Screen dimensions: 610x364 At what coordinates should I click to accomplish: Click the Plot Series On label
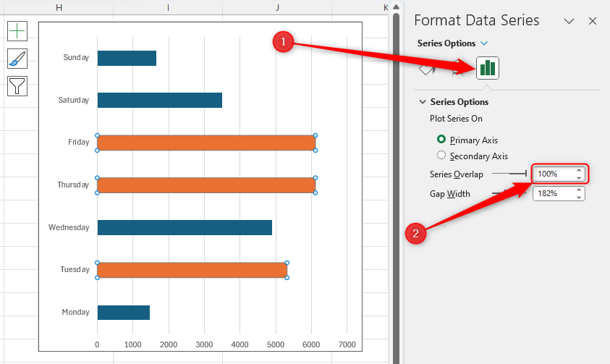pos(456,119)
